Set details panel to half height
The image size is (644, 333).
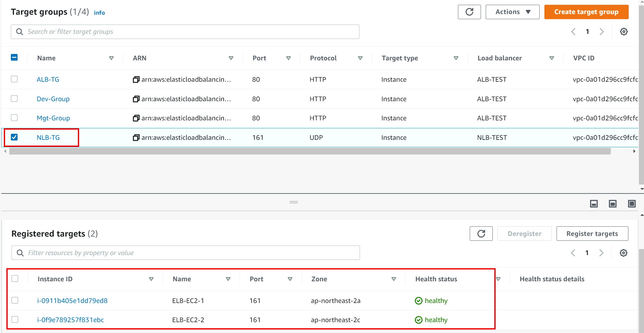(x=613, y=204)
